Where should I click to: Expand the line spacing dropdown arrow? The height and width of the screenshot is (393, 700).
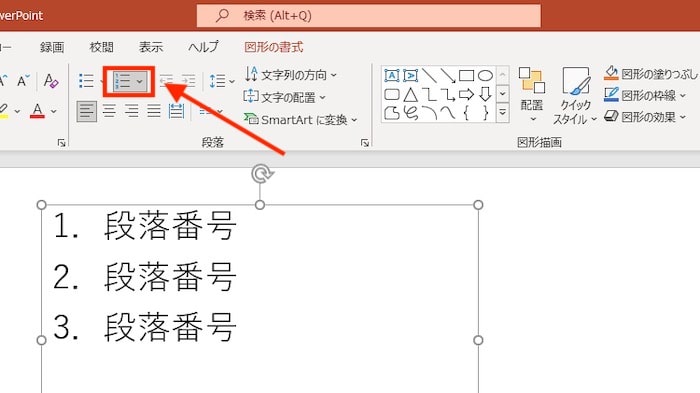point(232,81)
